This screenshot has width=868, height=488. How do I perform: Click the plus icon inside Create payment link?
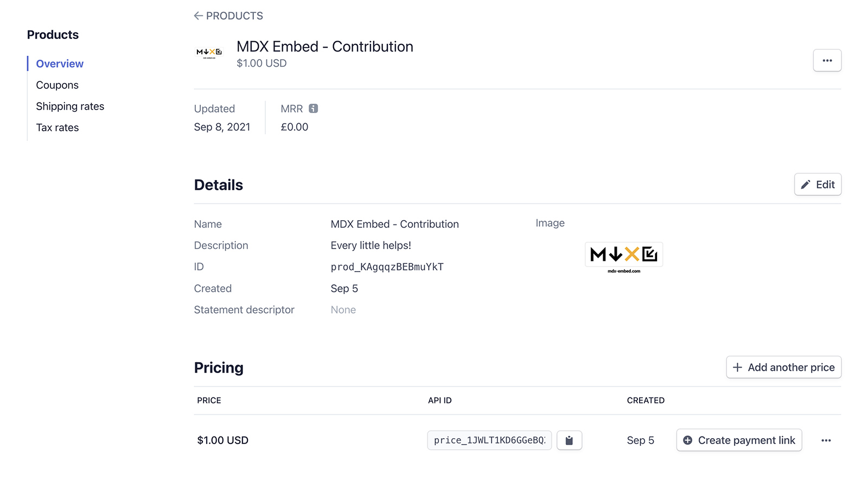(687, 440)
